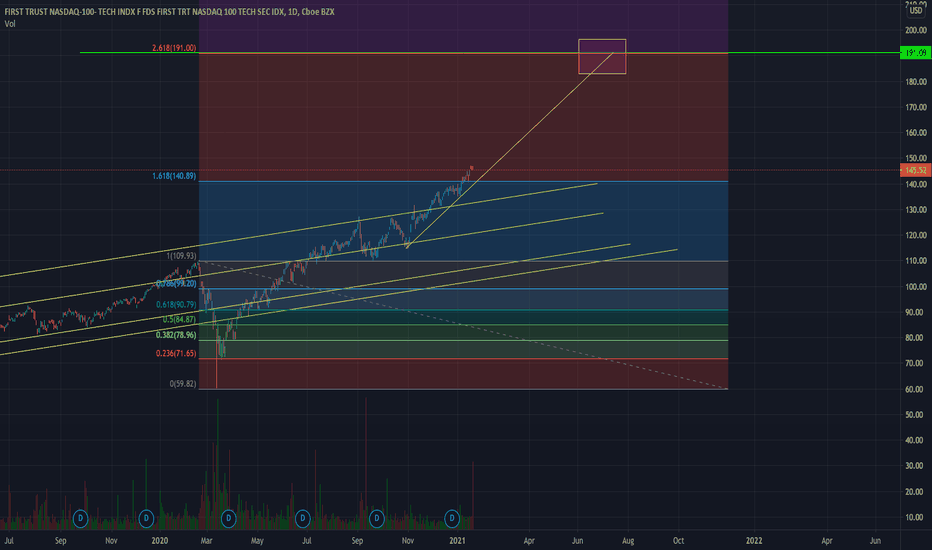Select the 1(109.93) Fibonacci level label
Viewport: 932px width, 550px height.
pyautogui.click(x=181, y=256)
